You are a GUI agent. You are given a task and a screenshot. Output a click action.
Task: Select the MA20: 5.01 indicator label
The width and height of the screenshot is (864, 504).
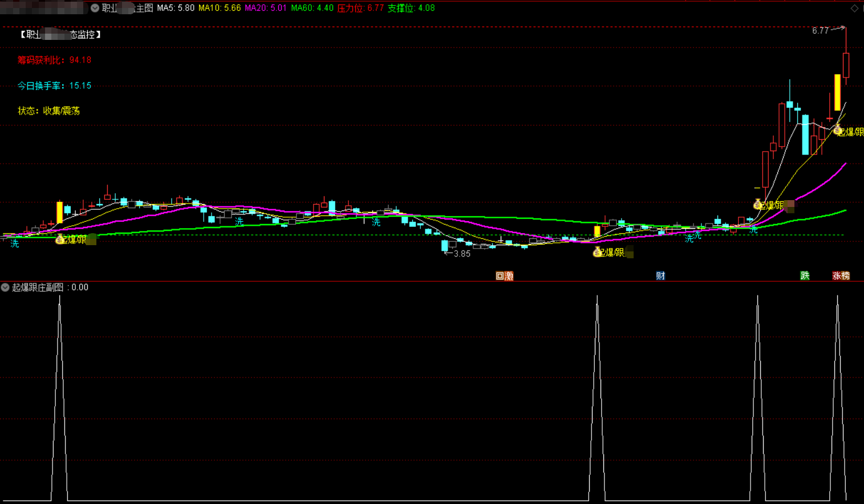[266, 8]
